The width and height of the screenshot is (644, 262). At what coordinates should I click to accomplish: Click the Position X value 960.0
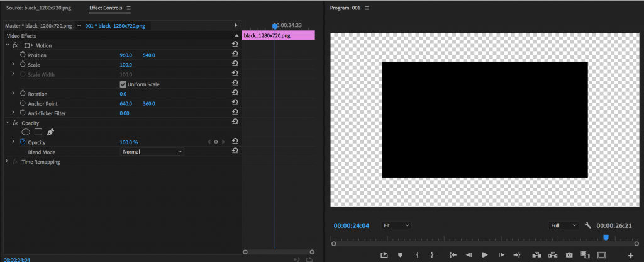126,55
